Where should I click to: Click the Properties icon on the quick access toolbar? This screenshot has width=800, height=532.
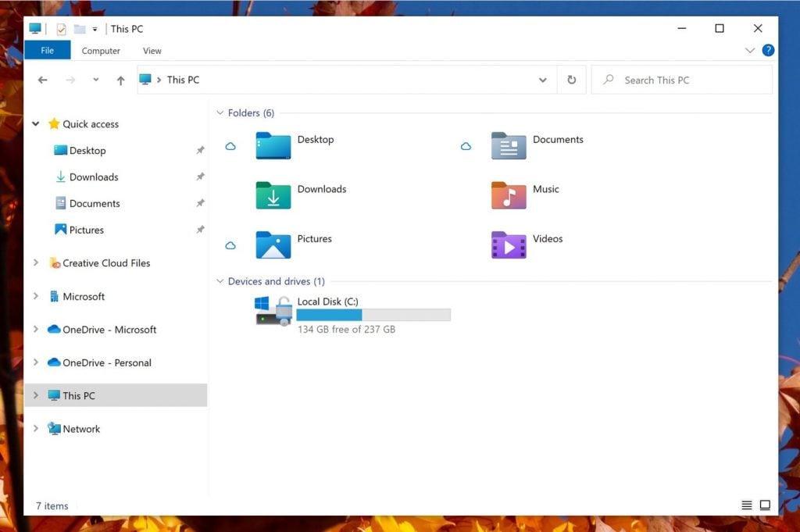[61, 28]
